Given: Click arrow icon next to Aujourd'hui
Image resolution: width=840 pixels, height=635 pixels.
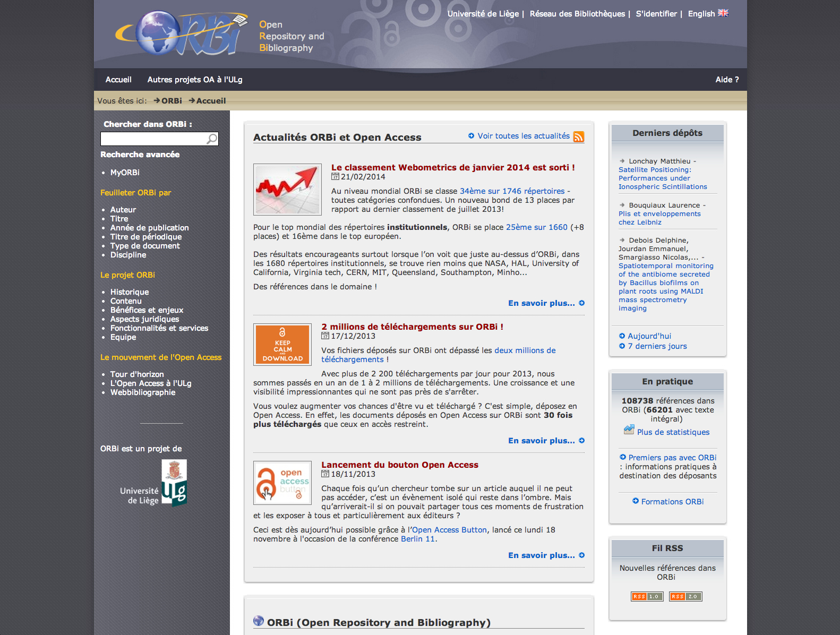Looking at the screenshot, I should (622, 336).
